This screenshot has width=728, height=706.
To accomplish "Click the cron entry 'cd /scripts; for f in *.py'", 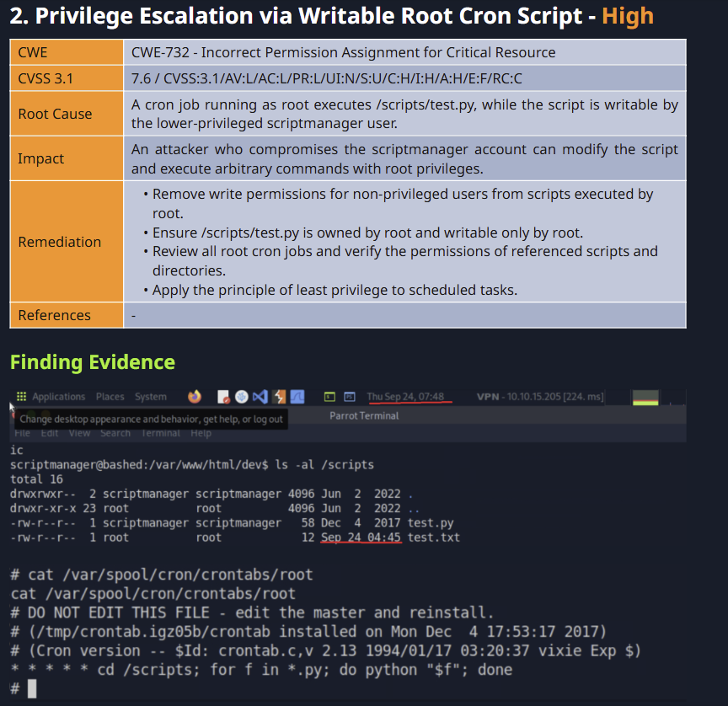I will [261, 670].
